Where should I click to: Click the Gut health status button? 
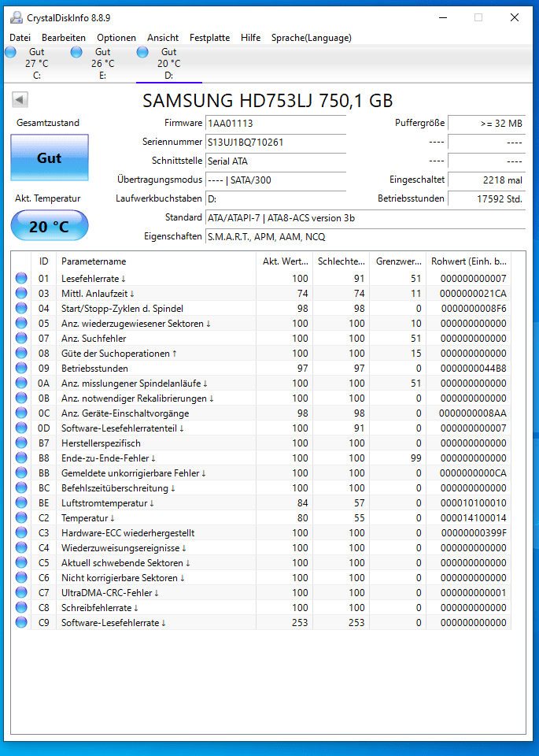pos(49,157)
